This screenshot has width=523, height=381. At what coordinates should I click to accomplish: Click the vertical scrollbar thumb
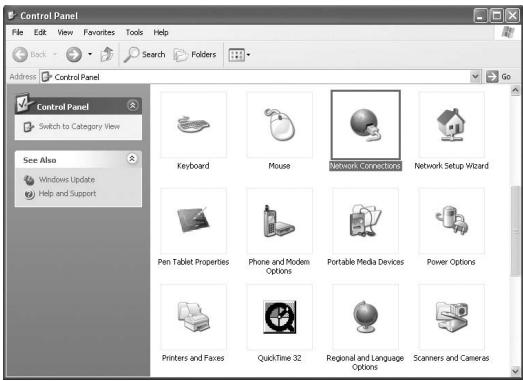click(x=515, y=231)
